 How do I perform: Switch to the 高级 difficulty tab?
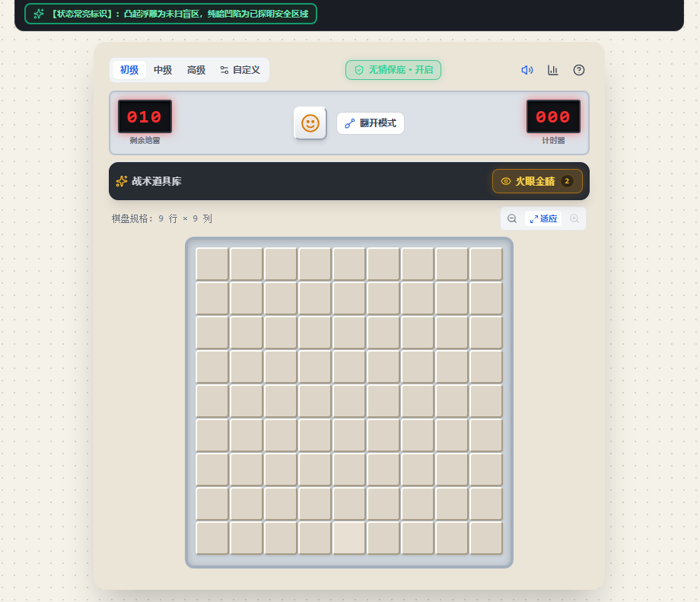tap(196, 70)
